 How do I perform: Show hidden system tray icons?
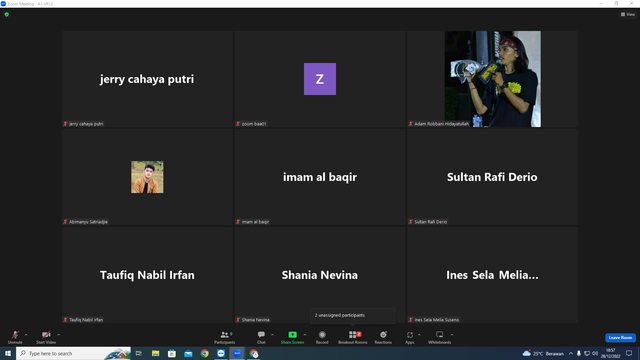(x=571, y=353)
